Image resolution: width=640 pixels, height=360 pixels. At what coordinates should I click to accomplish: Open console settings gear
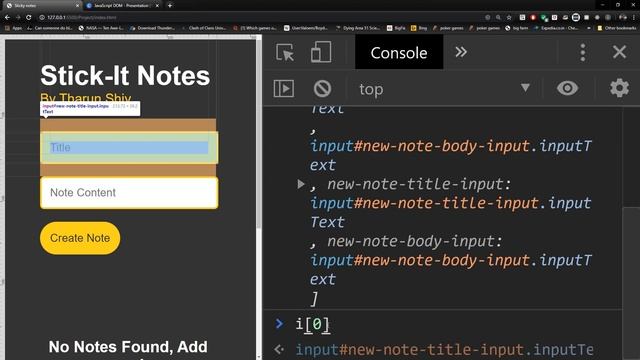click(x=619, y=88)
